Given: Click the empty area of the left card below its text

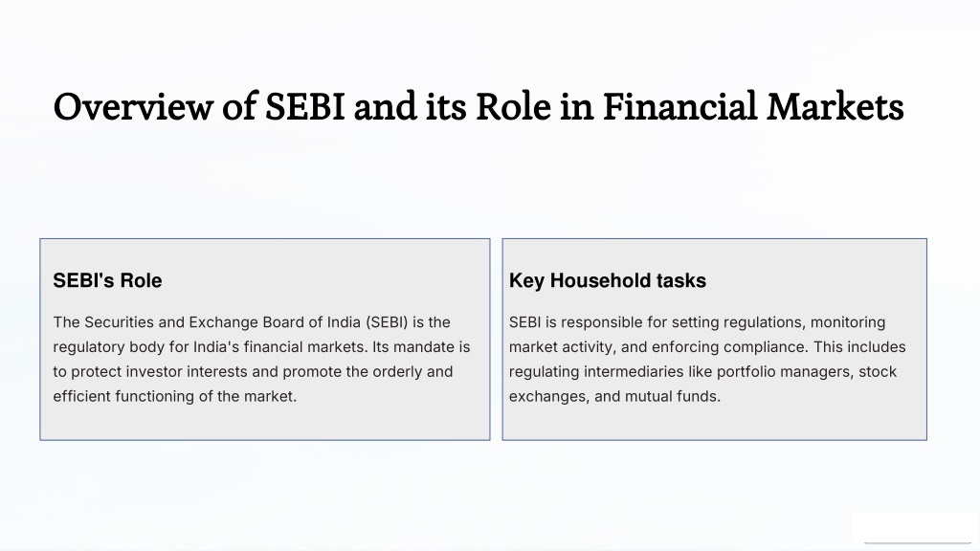Looking at the screenshot, I should coord(265,423).
